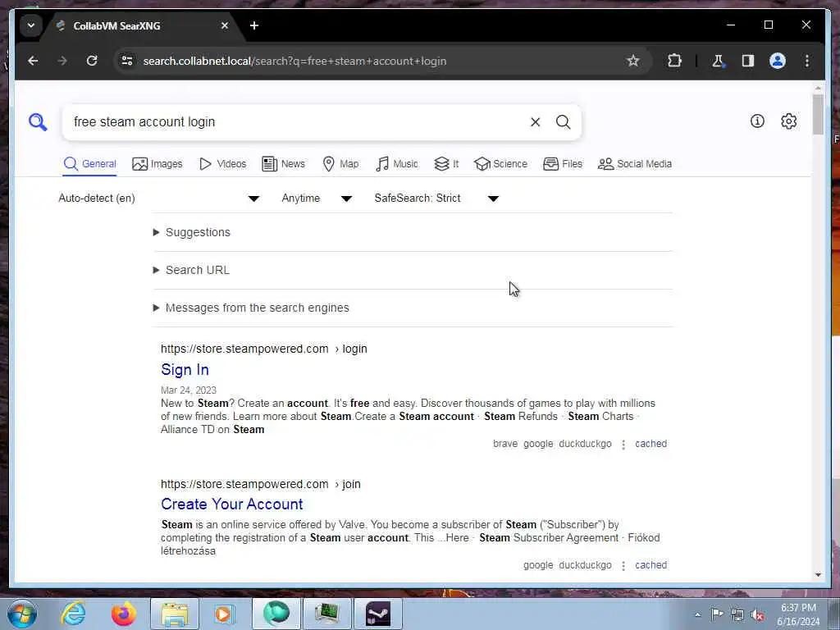Open the Chrome extensions puzzle icon
This screenshot has height=630, width=840.
[x=674, y=61]
